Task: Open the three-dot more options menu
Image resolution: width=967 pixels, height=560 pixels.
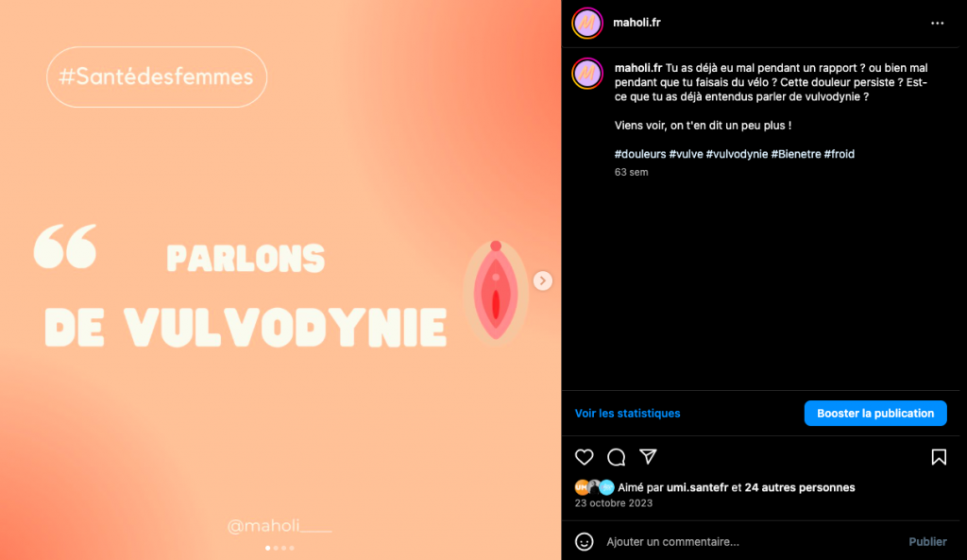Action: (x=938, y=23)
